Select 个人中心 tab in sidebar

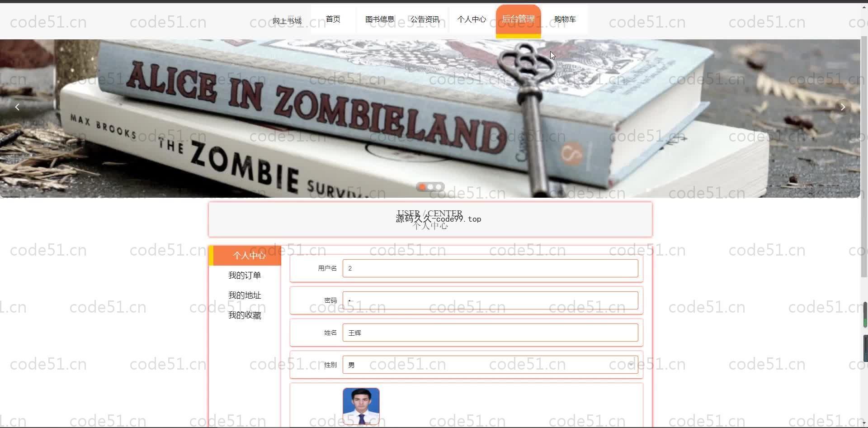pos(249,256)
